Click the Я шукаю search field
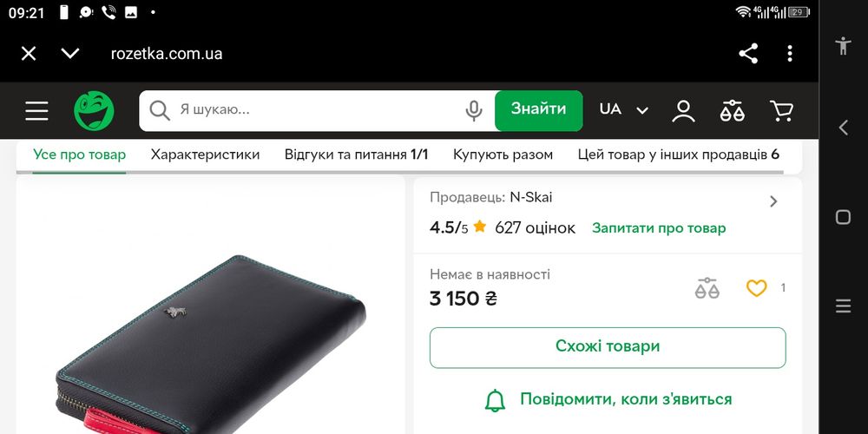Viewport: 868px width, 434px height. pyautogui.click(x=317, y=111)
